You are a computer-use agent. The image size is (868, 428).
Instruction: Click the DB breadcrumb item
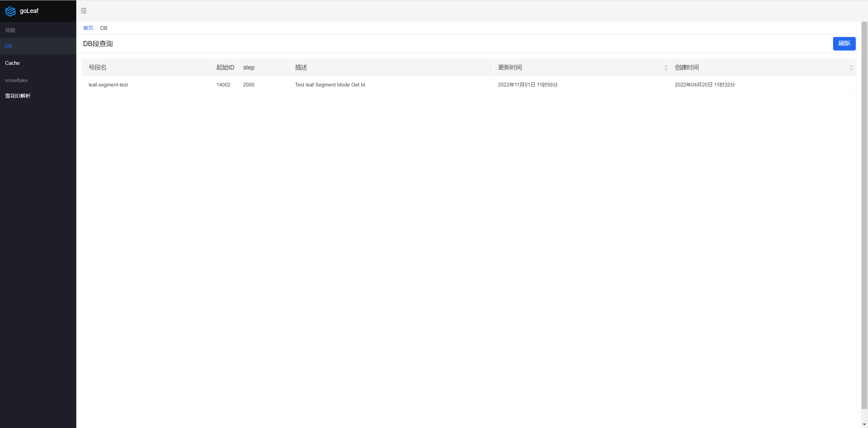(x=104, y=28)
